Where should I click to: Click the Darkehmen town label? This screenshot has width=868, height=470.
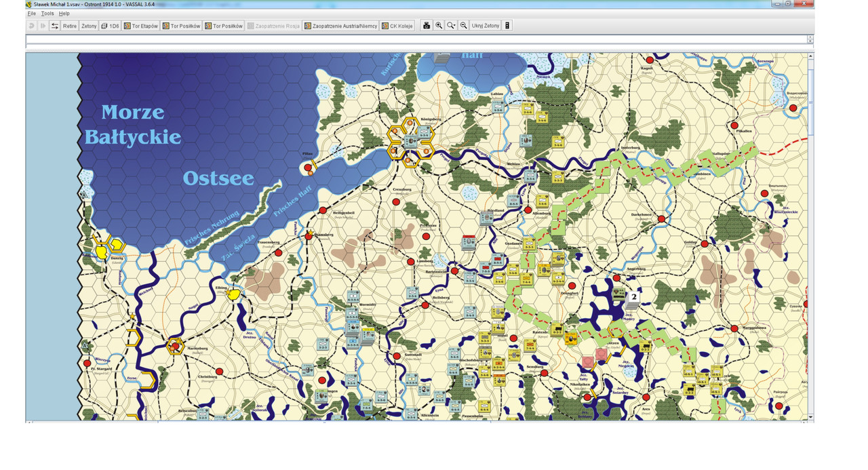click(x=641, y=215)
